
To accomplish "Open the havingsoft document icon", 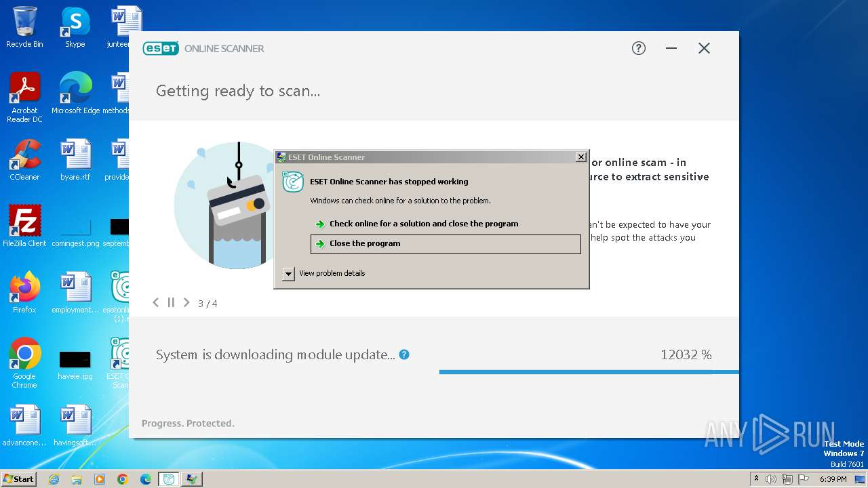I will 75,426.
